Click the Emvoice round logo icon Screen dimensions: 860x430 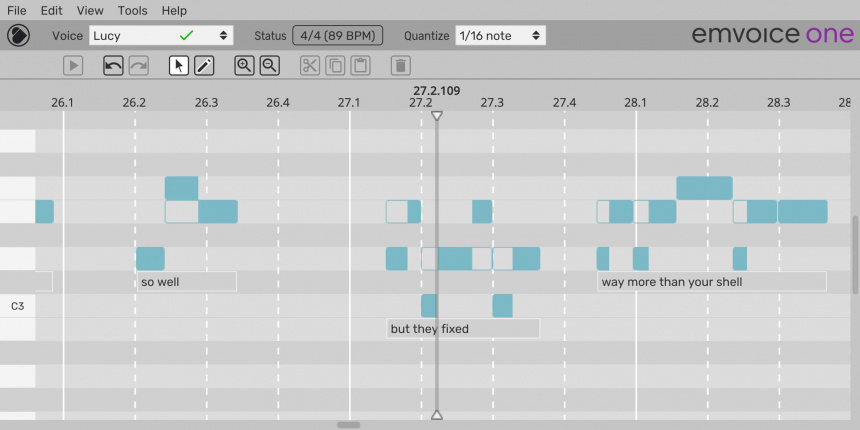19,36
